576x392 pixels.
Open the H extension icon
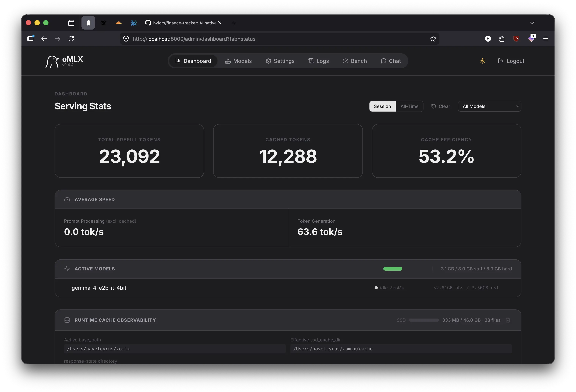[x=488, y=39]
